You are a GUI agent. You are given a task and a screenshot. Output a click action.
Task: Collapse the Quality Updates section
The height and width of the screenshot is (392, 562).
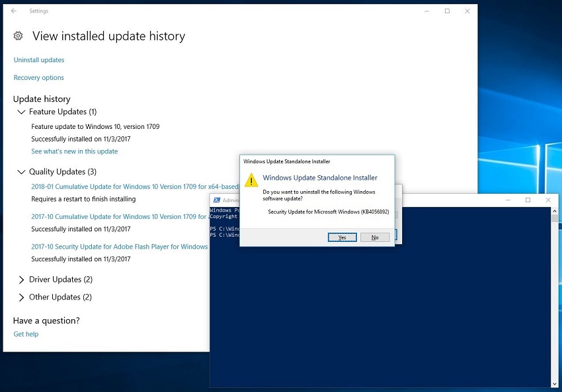tap(21, 172)
